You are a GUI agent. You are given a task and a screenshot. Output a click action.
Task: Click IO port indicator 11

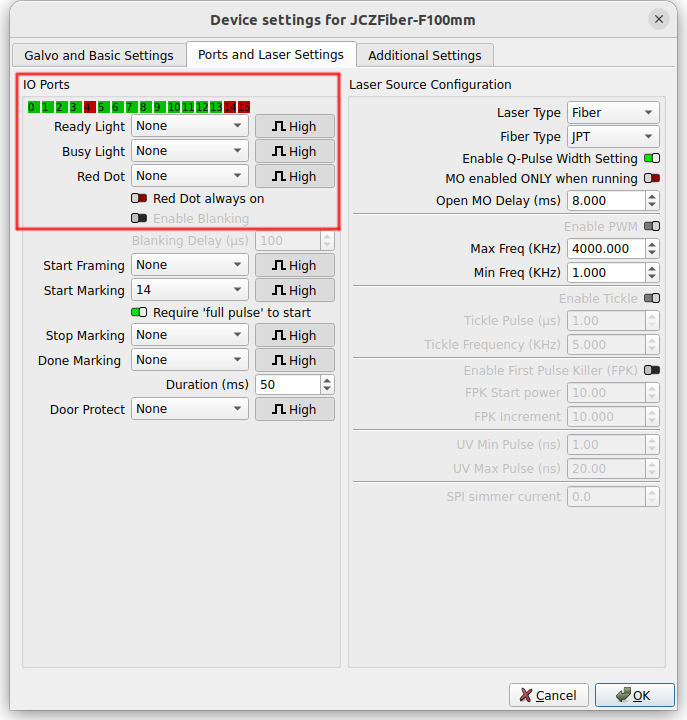188,107
